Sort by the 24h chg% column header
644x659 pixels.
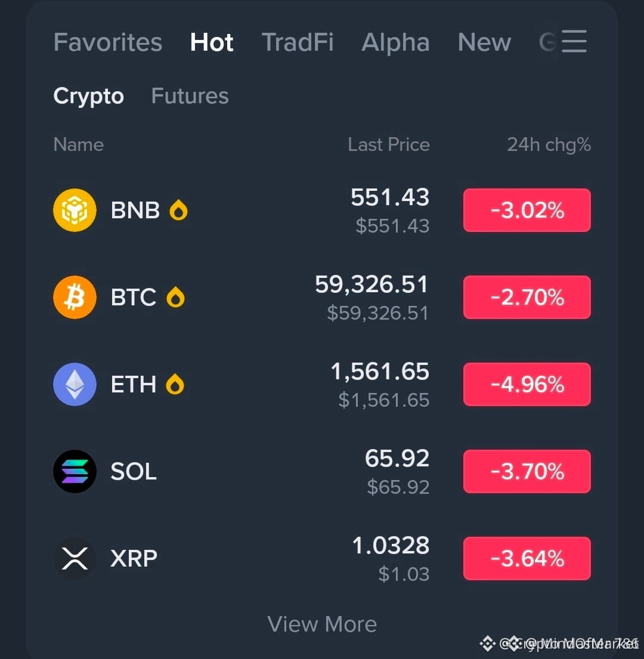click(x=549, y=144)
